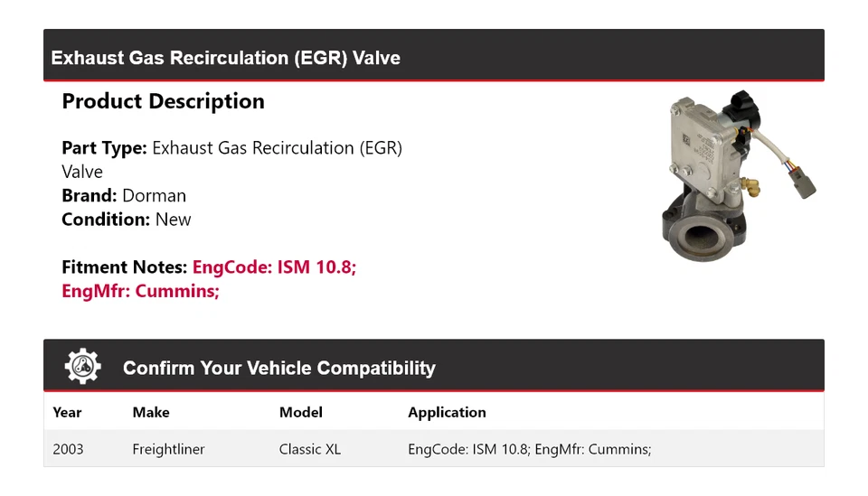This screenshot has height=496, width=868.
Task: Click the Application column header
Action: pos(447,412)
